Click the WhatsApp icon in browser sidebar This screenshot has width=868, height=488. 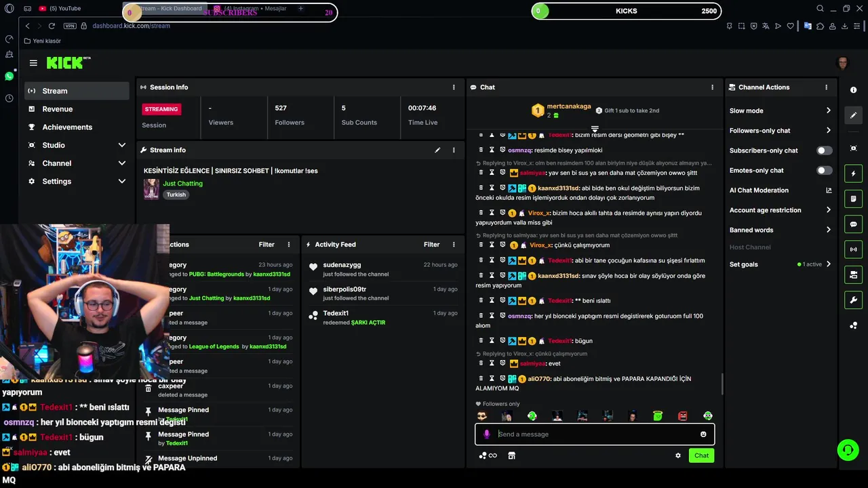click(9, 76)
